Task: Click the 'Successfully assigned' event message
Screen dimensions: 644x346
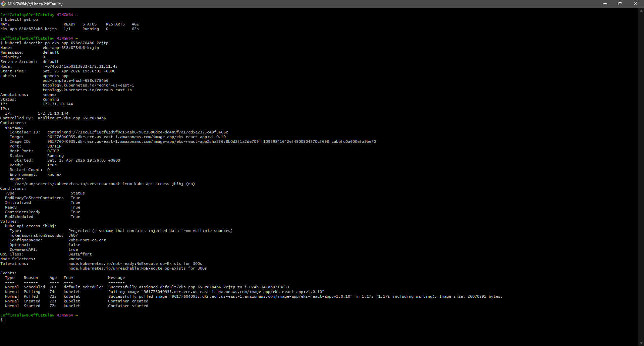Action: [199, 287]
